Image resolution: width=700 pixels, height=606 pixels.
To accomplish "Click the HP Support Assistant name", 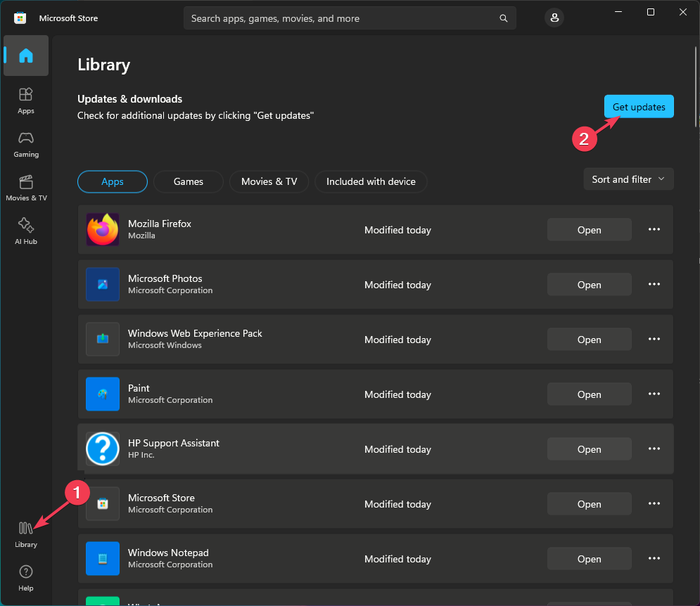I will tap(174, 443).
